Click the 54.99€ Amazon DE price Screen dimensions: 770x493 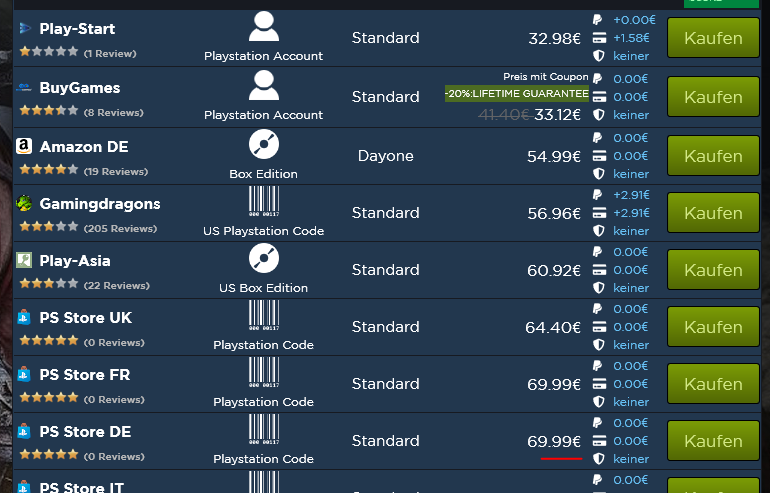[554, 156]
